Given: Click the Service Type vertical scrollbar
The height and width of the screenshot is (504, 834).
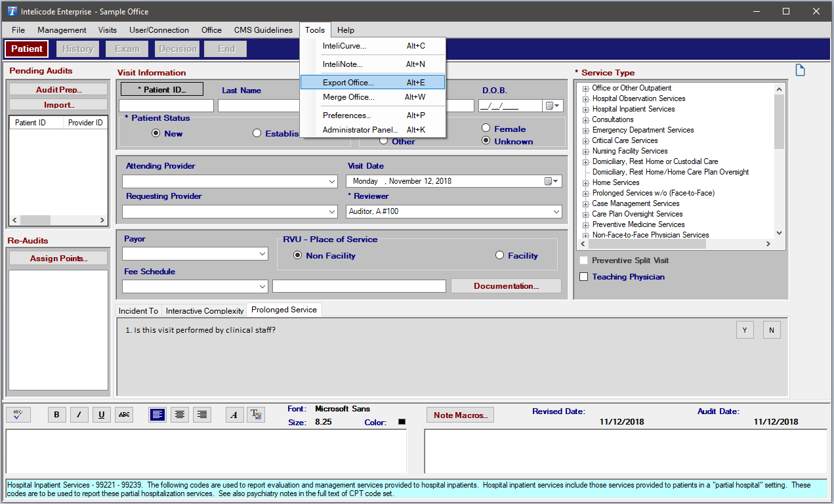Looking at the screenshot, I should click(779, 161).
